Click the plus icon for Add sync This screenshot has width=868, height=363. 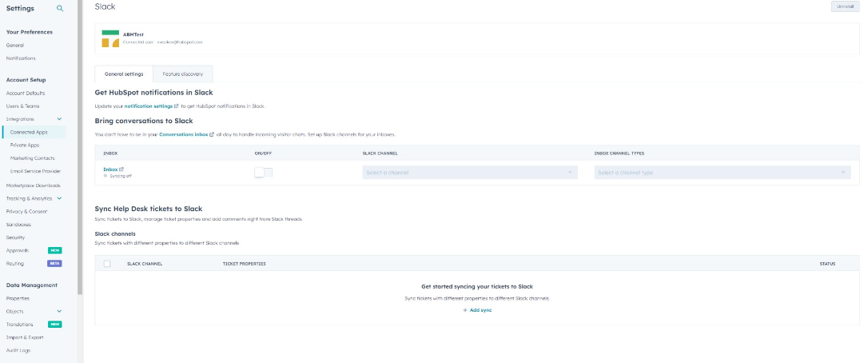[465, 310]
